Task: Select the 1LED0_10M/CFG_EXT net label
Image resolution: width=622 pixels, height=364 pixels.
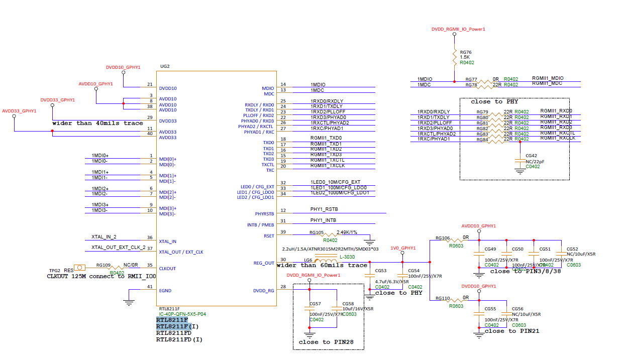Action: [335, 182]
